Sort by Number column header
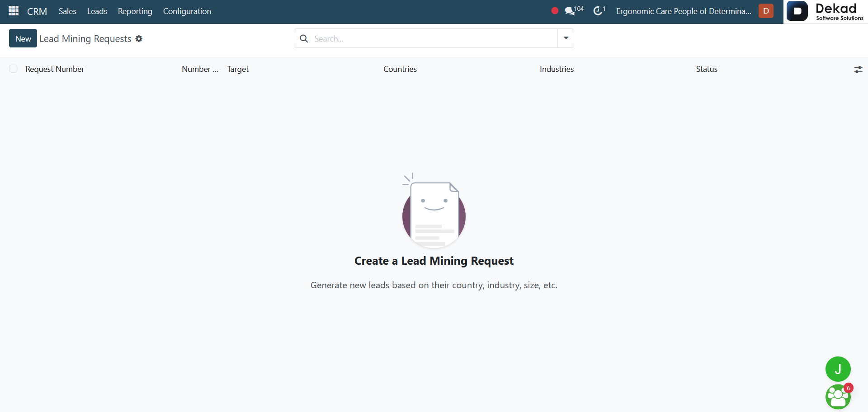 200,69
